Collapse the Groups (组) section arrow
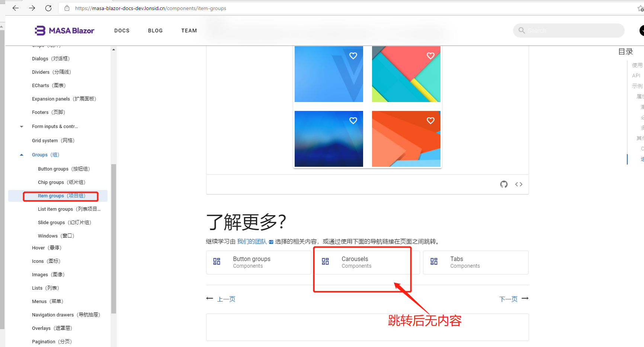644x347 pixels. click(x=22, y=155)
